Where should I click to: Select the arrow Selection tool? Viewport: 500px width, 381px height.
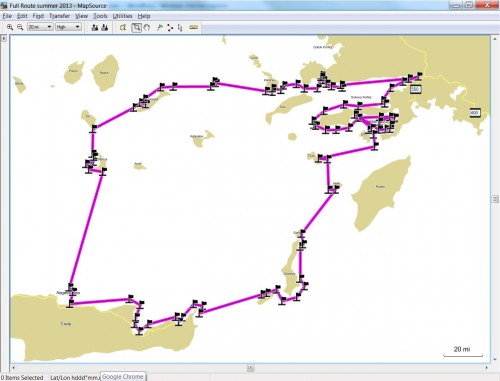tap(180, 28)
